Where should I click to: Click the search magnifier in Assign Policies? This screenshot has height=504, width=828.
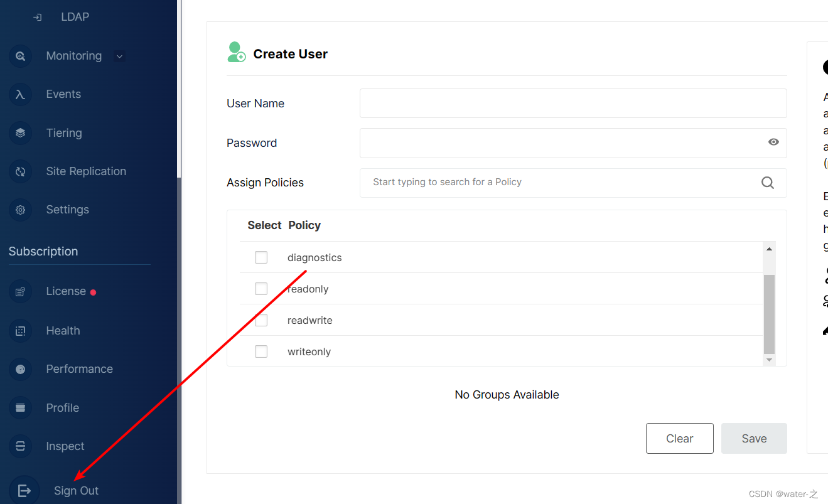[x=768, y=183]
